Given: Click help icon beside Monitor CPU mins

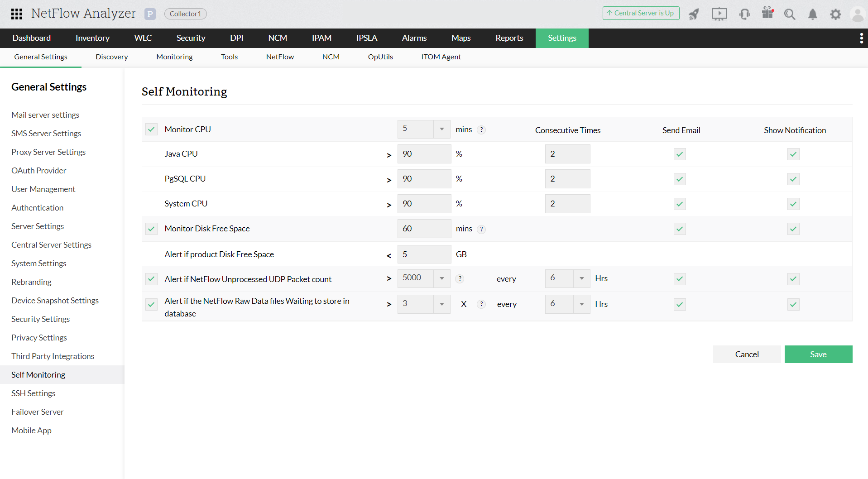Looking at the screenshot, I should point(482,130).
